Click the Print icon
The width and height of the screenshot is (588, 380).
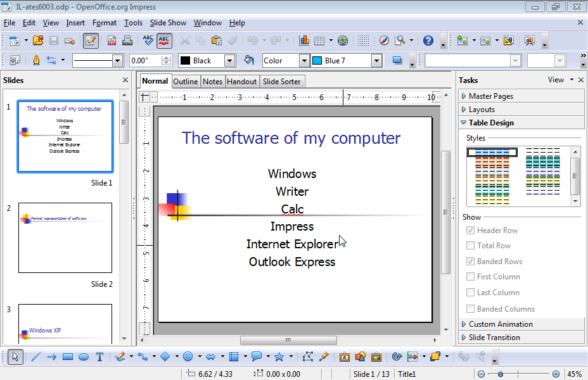pos(127,41)
